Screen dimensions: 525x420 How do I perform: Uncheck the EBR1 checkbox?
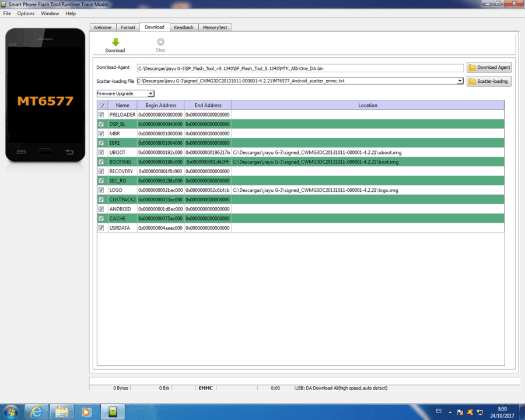point(101,143)
